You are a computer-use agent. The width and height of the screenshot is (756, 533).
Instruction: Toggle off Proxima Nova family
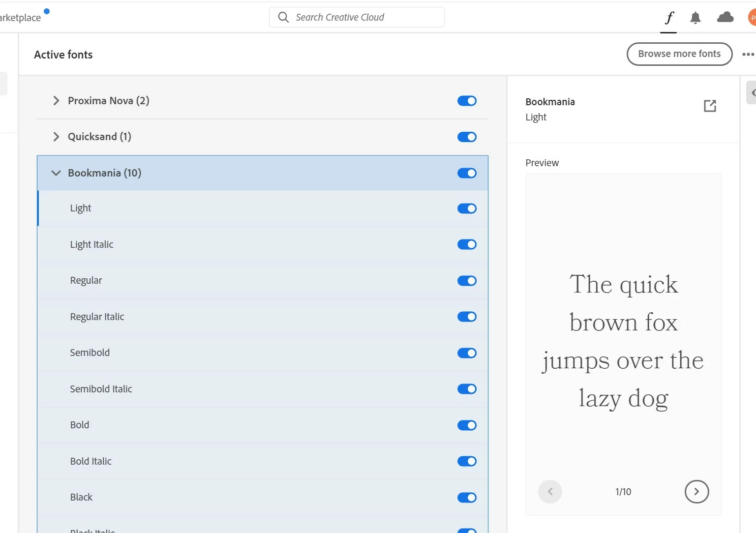click(467, 101)
